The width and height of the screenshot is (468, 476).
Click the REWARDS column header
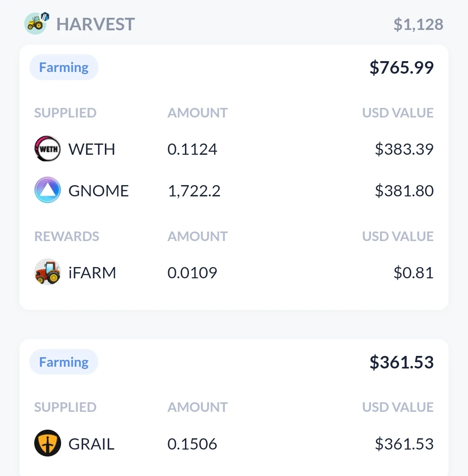click(x=66, y=236)
